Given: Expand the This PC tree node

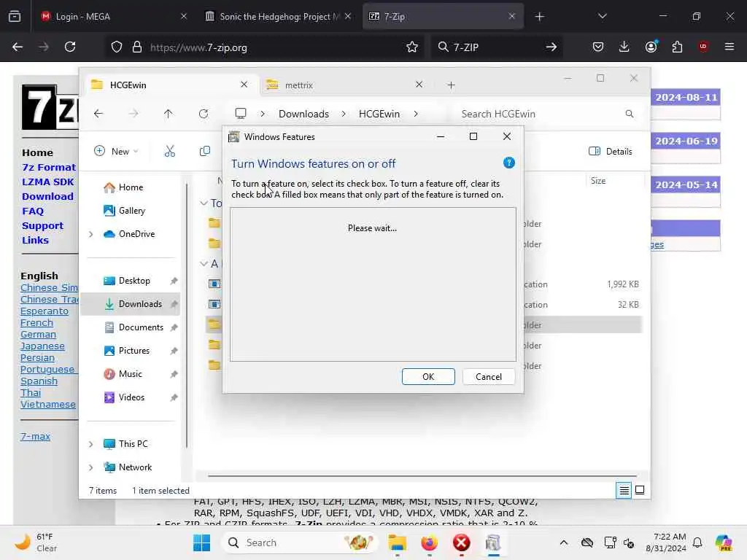Looking at the screenshot, I should (x=90, y=444).
